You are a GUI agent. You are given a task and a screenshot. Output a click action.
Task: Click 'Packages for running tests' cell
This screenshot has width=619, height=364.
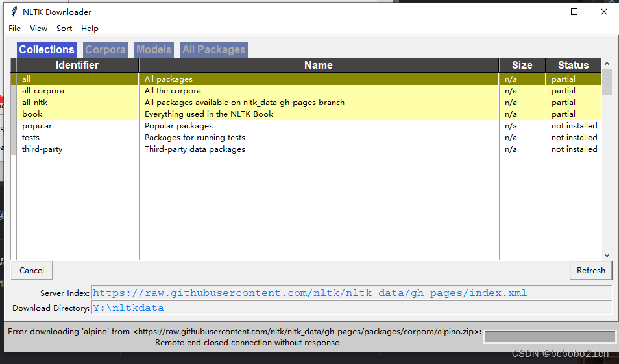[x=195, y=138]
